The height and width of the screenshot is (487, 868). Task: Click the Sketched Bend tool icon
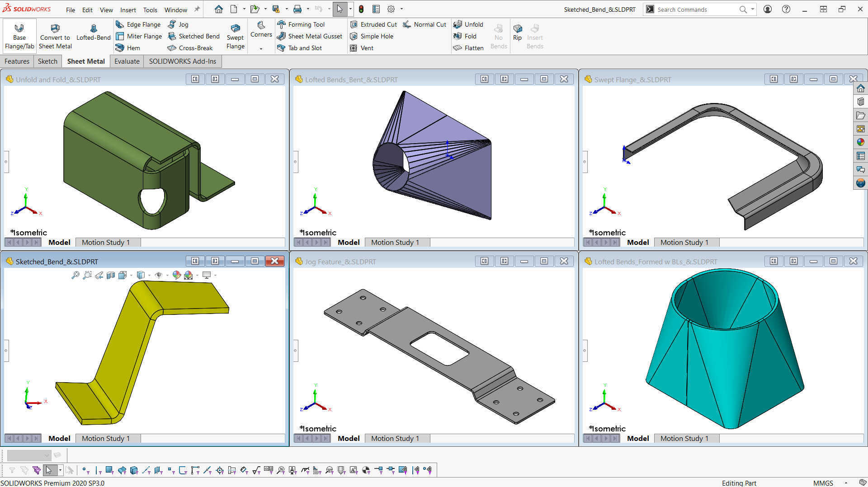(172, 36)
